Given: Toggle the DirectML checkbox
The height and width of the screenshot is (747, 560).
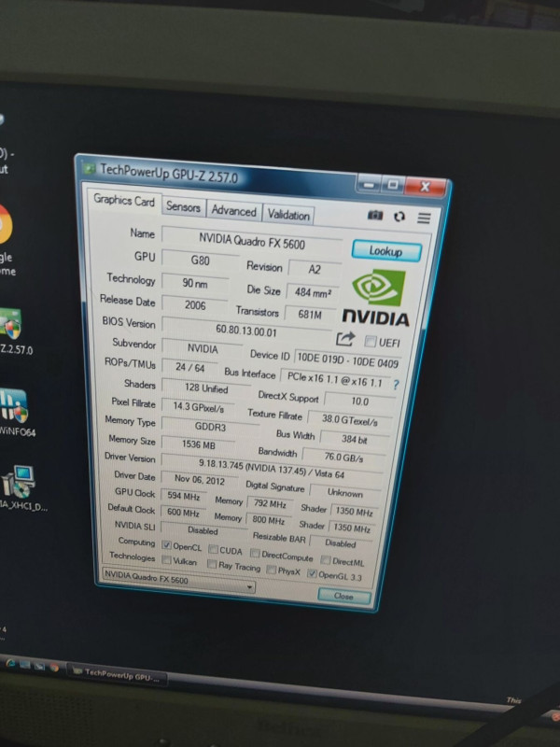Looking at the screenshot, I should 325,559.
